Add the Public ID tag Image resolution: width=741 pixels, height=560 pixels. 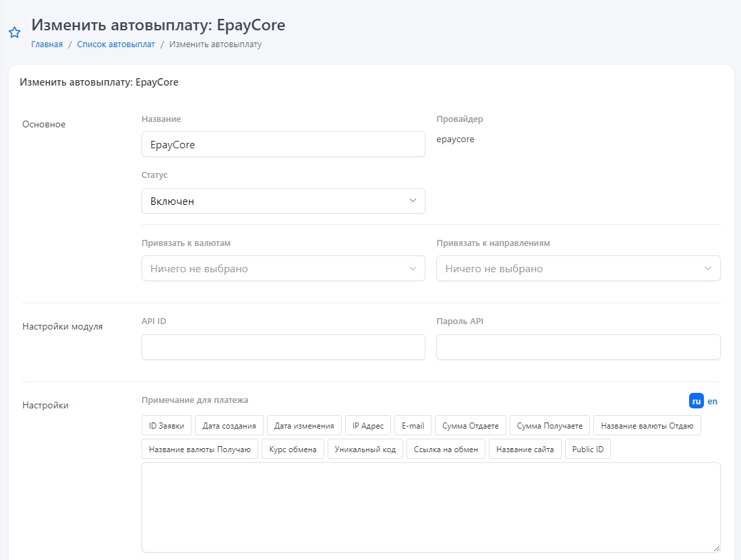(588, 449)
